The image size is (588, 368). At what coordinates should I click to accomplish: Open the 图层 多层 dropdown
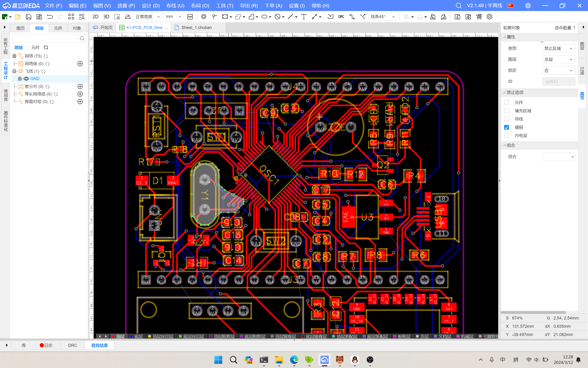pyautogui.click(x=559, y=59)
